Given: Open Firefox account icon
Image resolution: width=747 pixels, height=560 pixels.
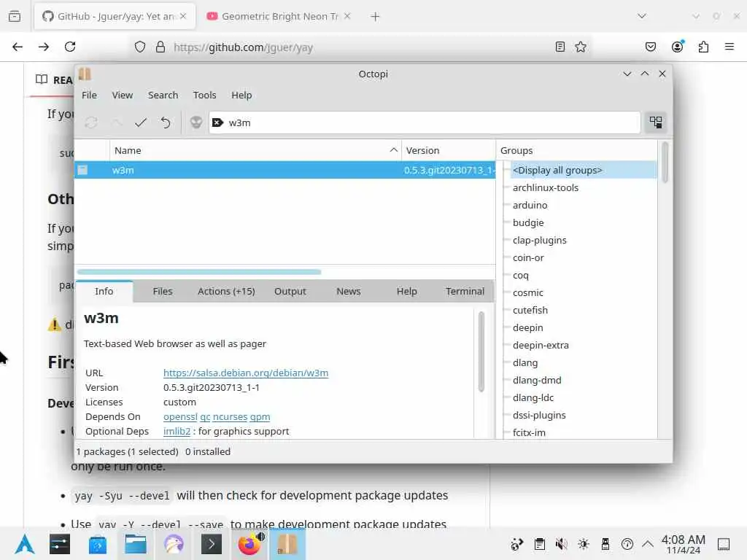Looking at the screenshot, I should point(677,47).
